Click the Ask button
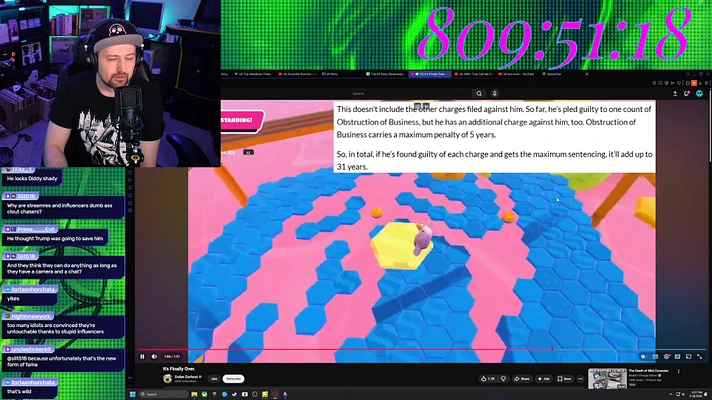 (x=544, y=379)
